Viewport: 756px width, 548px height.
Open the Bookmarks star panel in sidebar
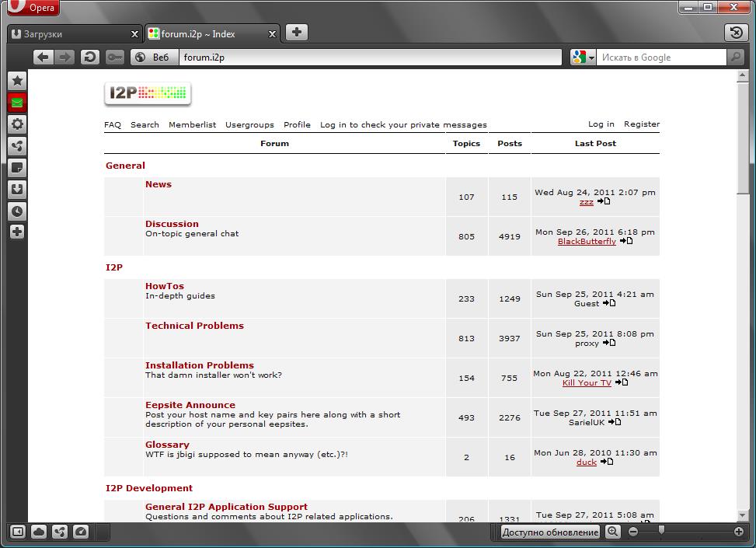point(17,81)
